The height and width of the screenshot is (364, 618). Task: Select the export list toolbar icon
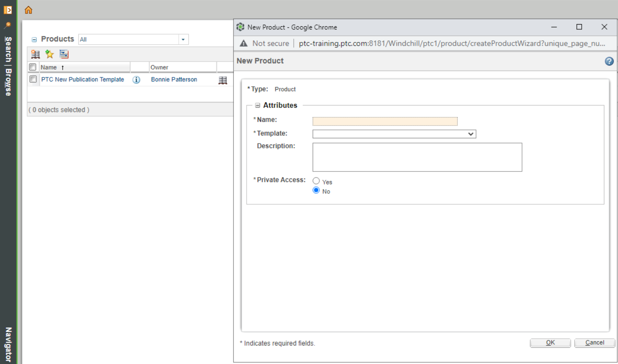coord(64,54)
